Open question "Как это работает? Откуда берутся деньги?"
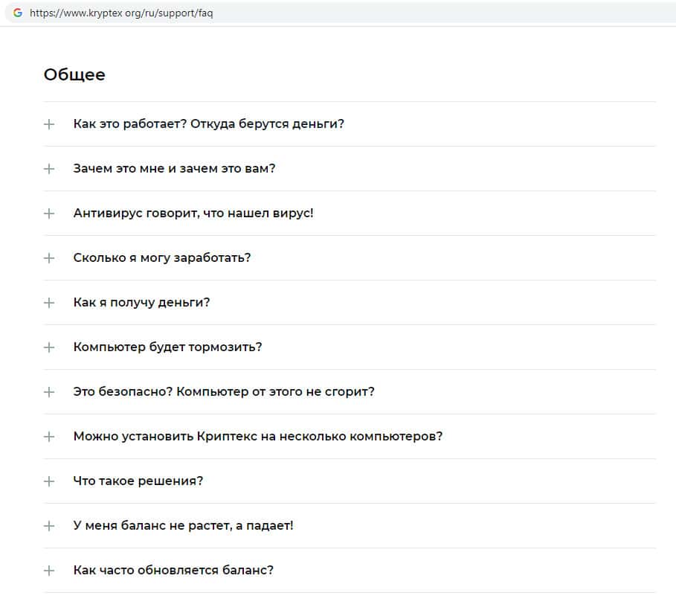 [x=208, y=123]
